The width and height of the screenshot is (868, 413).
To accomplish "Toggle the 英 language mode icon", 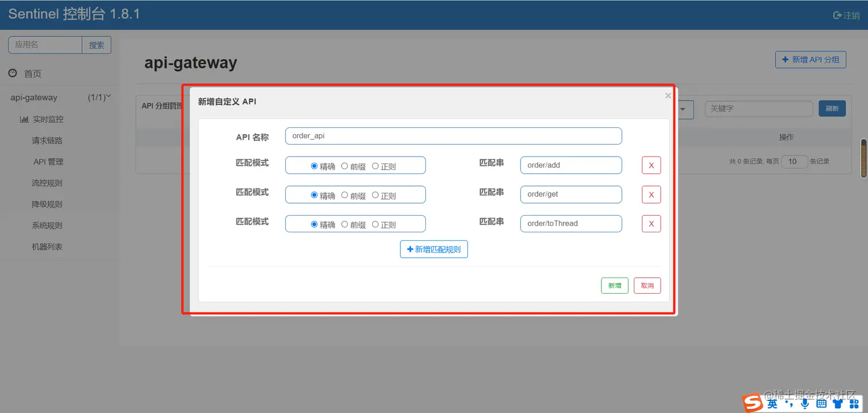I will [773, 404].
